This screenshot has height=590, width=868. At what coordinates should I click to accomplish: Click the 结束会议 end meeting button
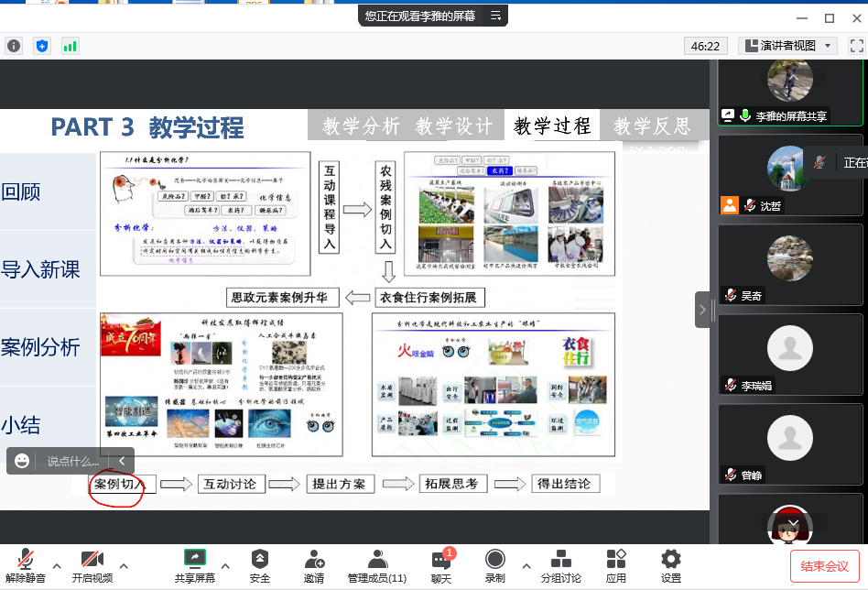[824, 565]
